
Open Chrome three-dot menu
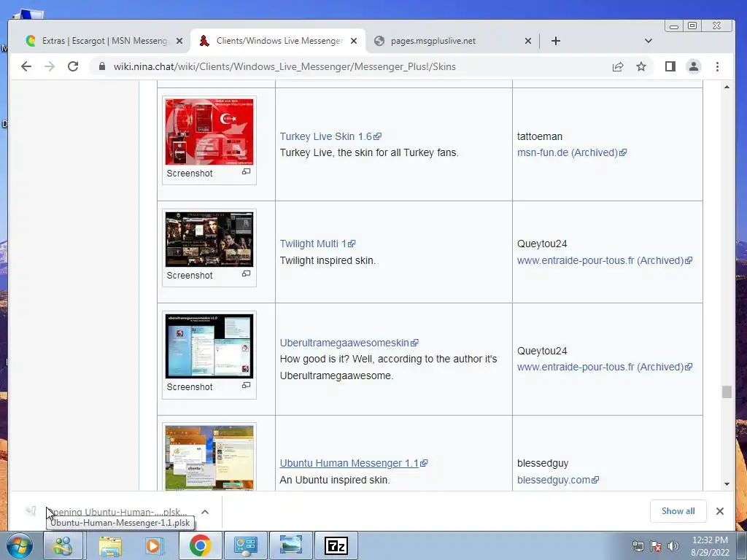point(718,66)
